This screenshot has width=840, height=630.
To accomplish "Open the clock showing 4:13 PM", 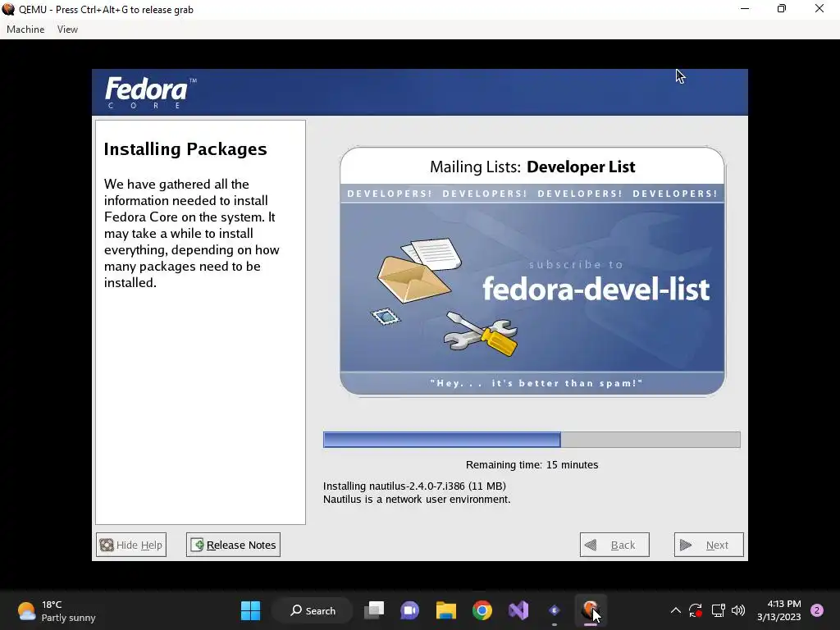I will click(x=779, y=610).
